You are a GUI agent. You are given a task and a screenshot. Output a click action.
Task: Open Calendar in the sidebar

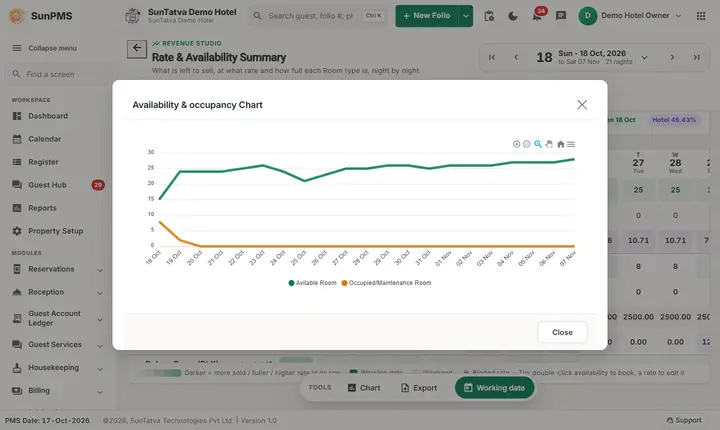[x=45, y=139]
